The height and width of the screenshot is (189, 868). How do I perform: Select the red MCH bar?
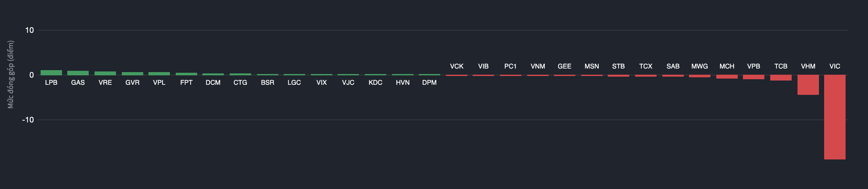point(726,76)
